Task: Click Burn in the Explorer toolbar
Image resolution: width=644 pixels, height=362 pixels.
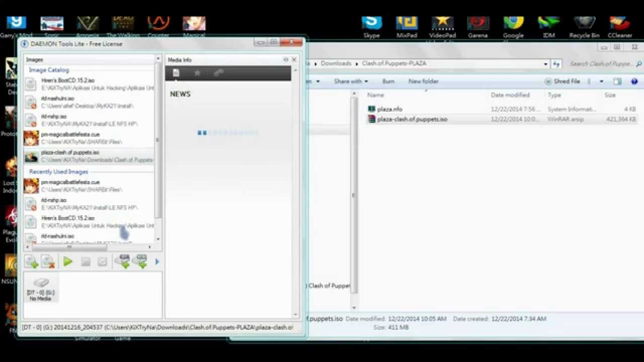Action: (388, 81)
